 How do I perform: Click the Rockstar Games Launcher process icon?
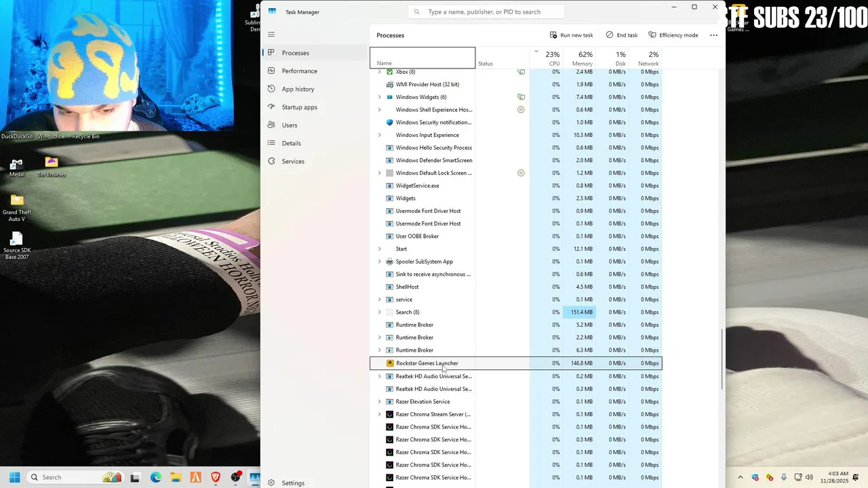(x=389, y=363)
